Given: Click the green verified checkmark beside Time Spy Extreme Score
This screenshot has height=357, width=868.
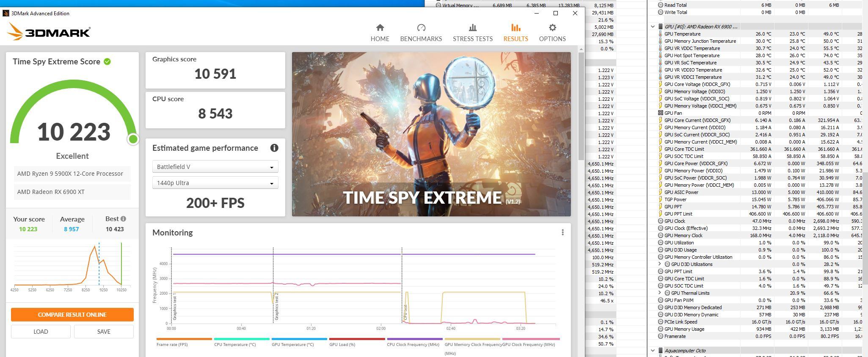Looking at the screenshot, I should [x=107, y=61].
